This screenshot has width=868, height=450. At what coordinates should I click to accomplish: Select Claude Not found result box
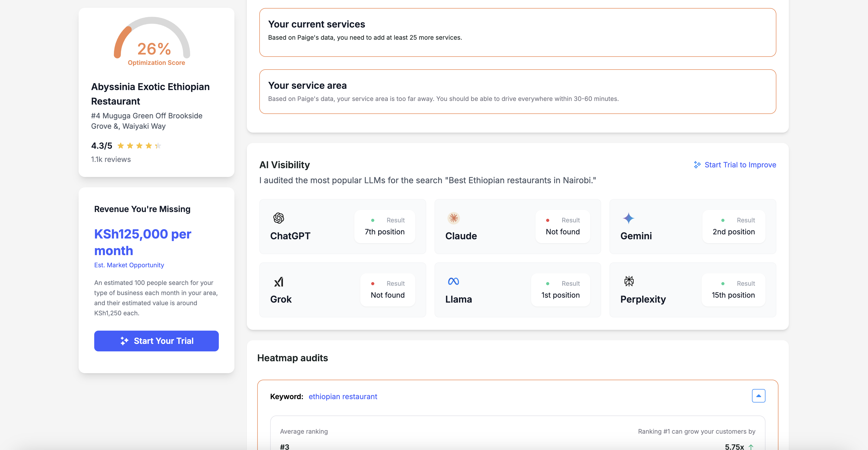coord(562,226)
